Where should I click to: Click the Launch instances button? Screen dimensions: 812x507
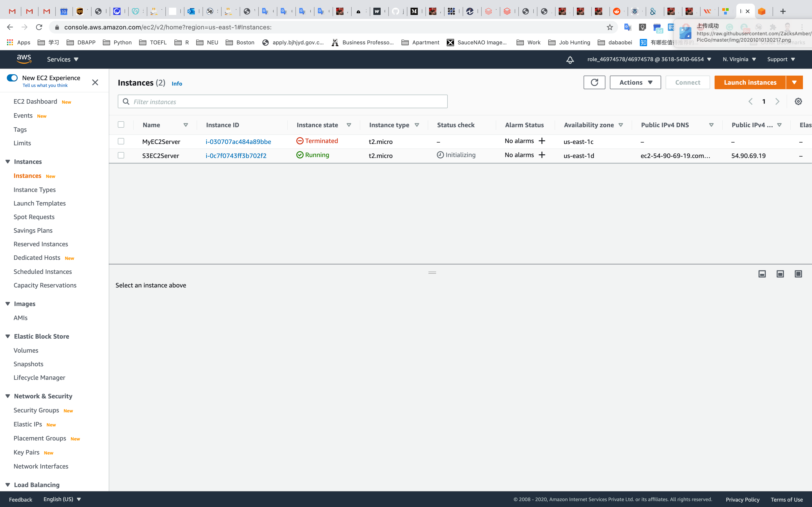[750, 82]
